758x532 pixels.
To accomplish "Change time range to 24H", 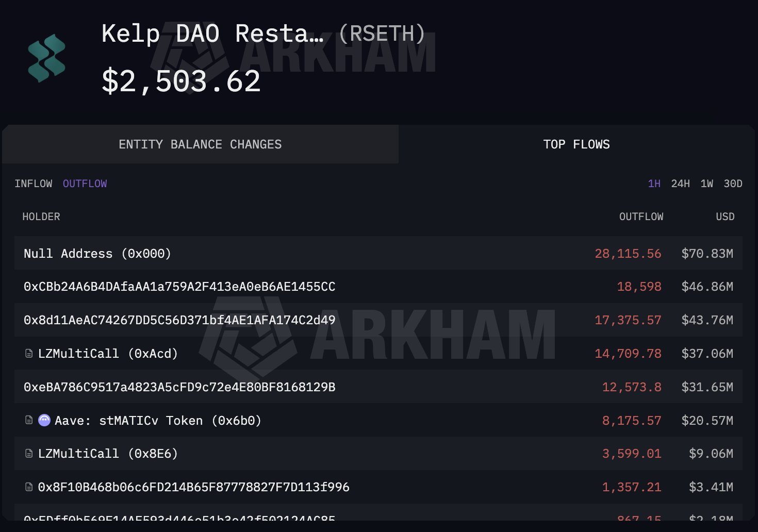I will [x=680, y=184].
